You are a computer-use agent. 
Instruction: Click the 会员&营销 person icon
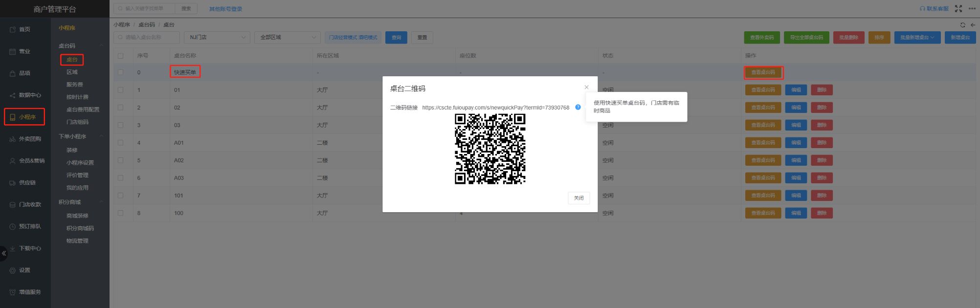coord(13,161)
